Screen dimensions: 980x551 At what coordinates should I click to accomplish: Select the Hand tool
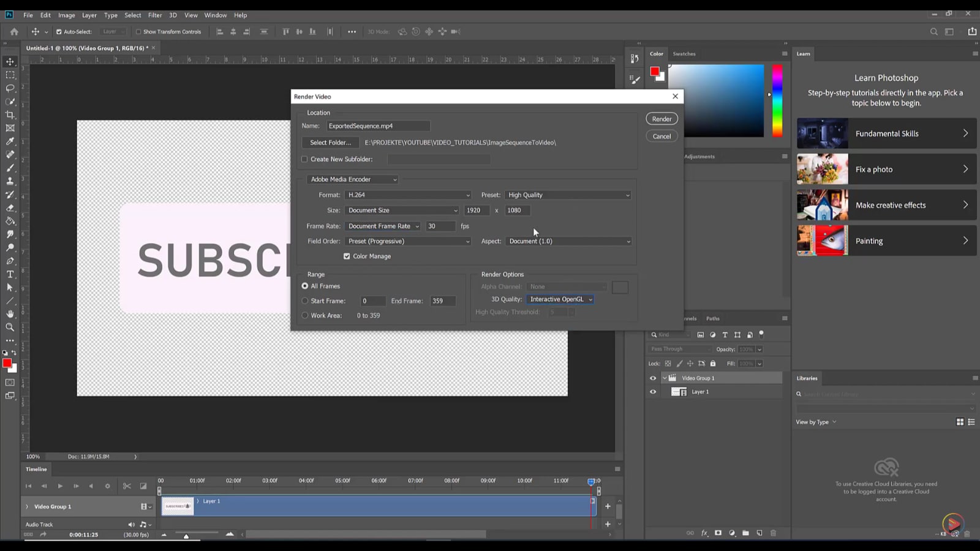click(x=10, y=314)
